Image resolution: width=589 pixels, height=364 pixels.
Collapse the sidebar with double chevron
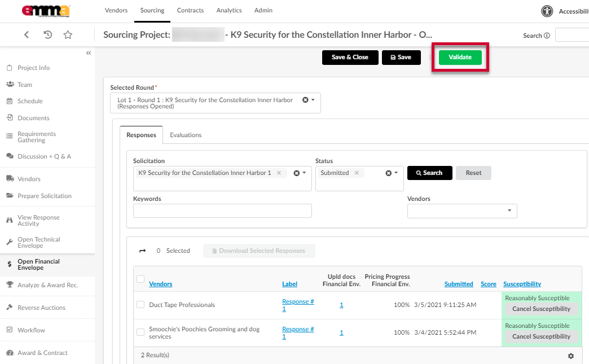88,53
